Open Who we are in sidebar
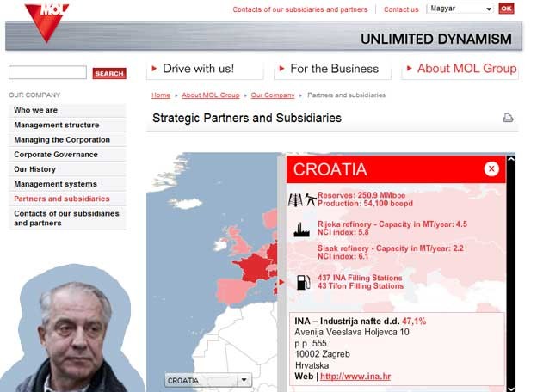Screen dimensions: 537x392 click(x=35, y=111)
